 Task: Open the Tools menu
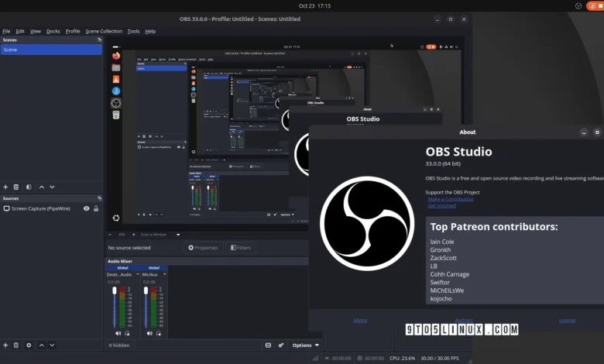point(133,31)
